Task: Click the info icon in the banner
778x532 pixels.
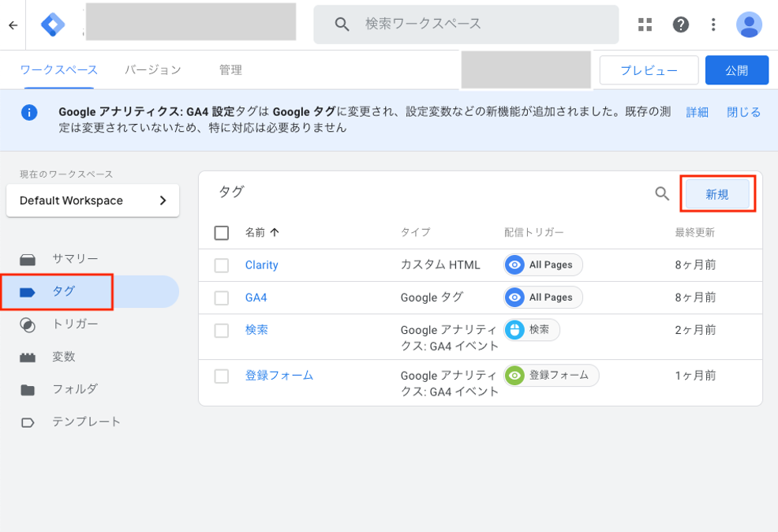Action: (29, 113)
